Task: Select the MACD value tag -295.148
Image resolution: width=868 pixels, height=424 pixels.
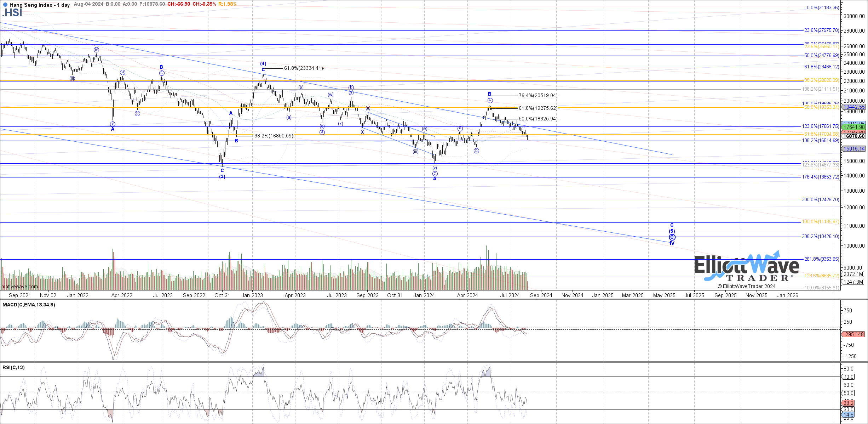Action: click(x=852, y=334)
